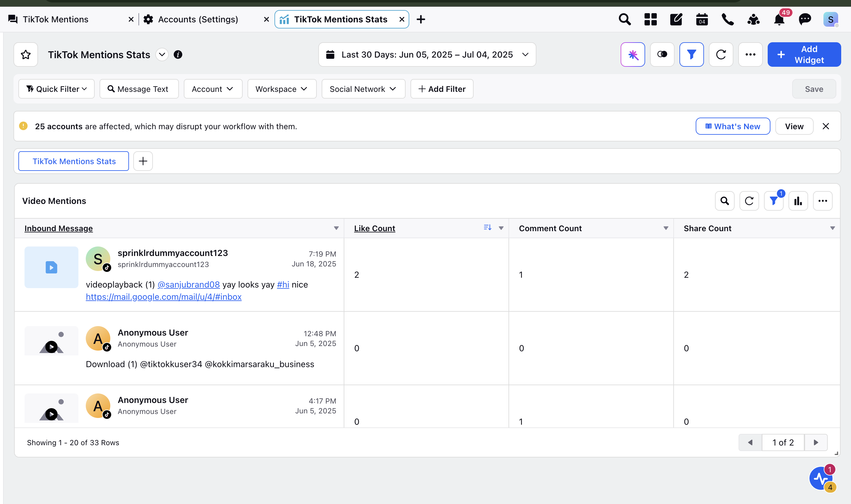Open the Quick Filter dropdown
Viewport: 851px width, 504px height.
click(x=56, y=89)
